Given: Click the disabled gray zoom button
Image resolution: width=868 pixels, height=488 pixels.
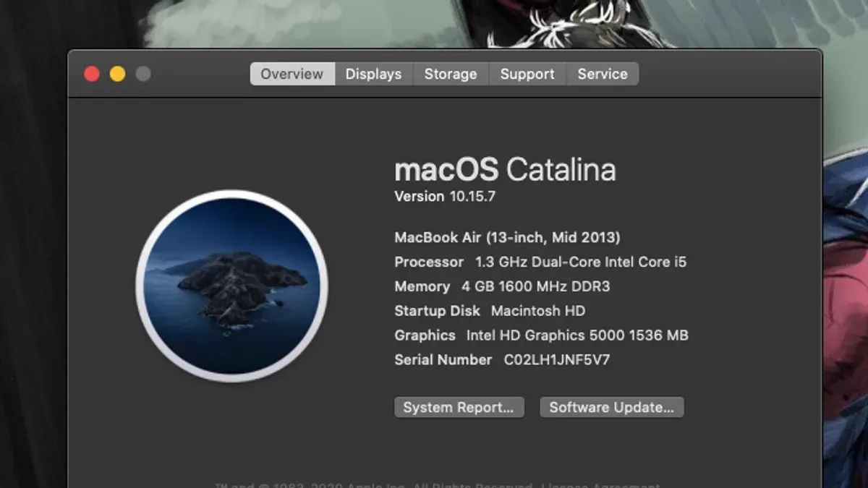Looking at the screenshot, I should [143, 74].
